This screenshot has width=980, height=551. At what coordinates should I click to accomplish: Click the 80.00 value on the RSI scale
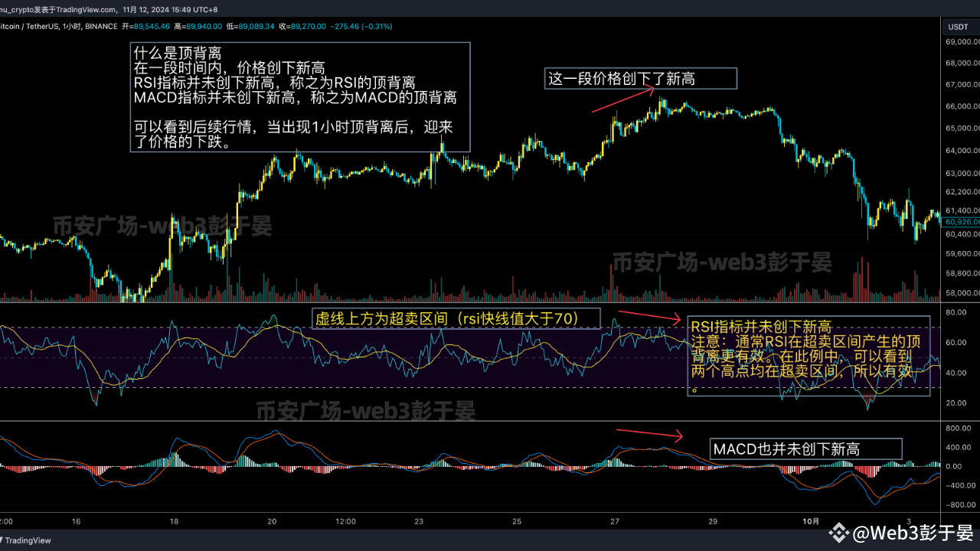(x=957, y=311)
